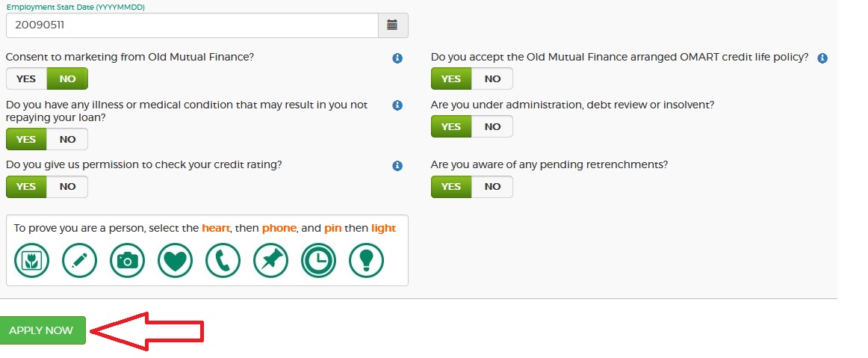Select the camera icon in captcha
The height and width of the screenshot is (358, 868).
click(x=128, y=260)
